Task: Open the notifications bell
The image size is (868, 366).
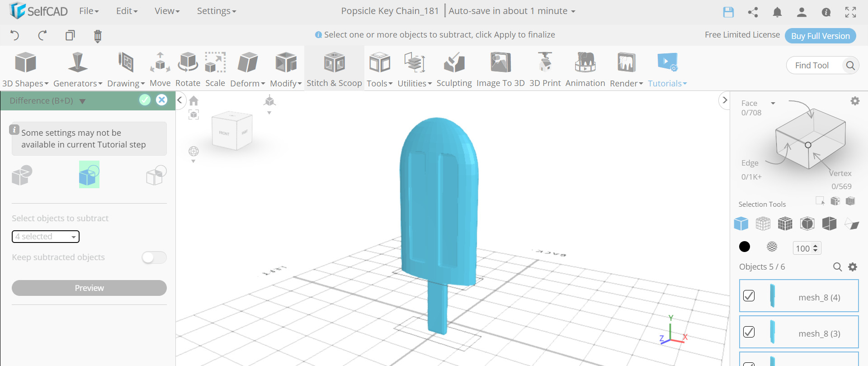Action: [x=777, y=12]
